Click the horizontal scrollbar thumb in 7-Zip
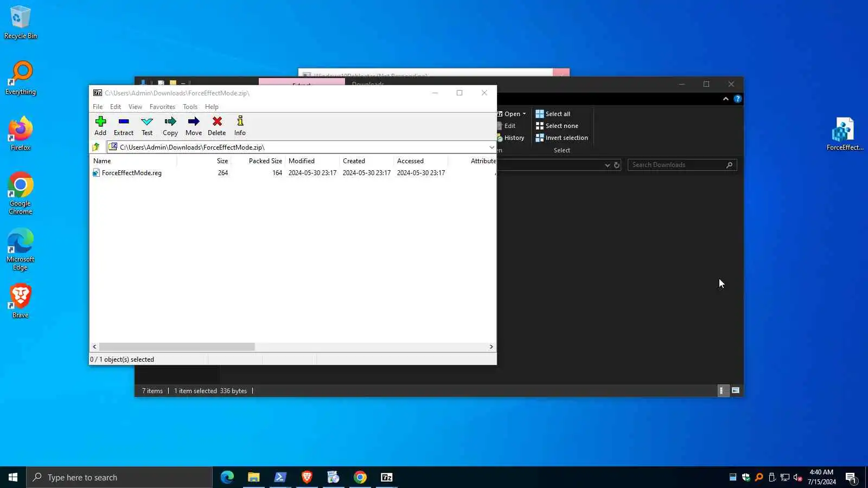The height and width of the screenshot is (488, 868). point(177,346)
